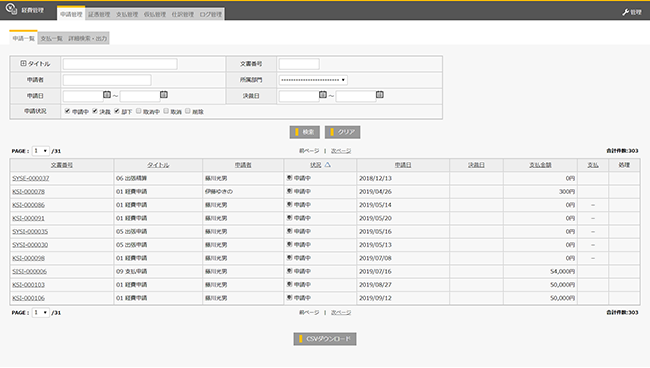Image resolution: width=650 pixels, height=368 pixels.
Task: Click the sort triangle next to 状況 header
Action: [327, 165]
